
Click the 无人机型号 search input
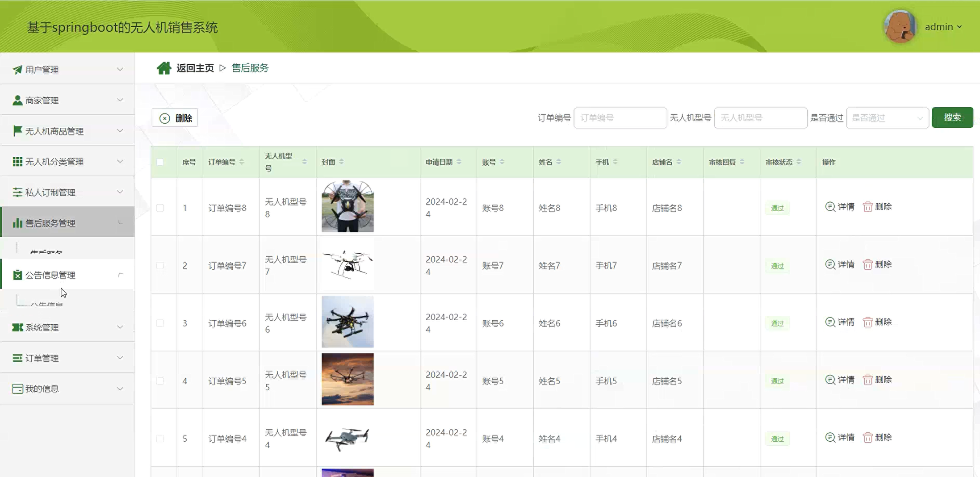[761, 118]
